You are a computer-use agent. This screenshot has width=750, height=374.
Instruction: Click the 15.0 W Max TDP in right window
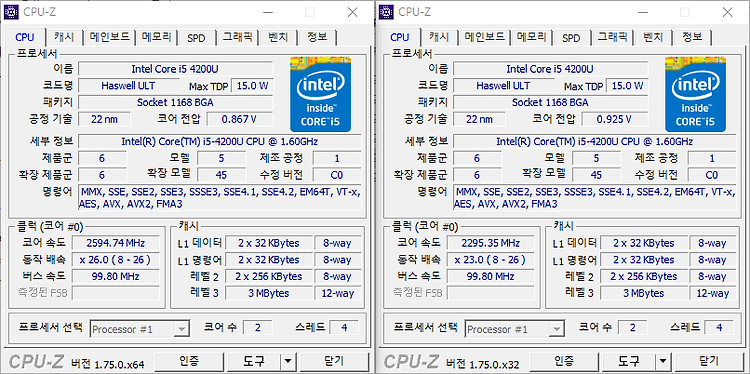coord(628,86)
